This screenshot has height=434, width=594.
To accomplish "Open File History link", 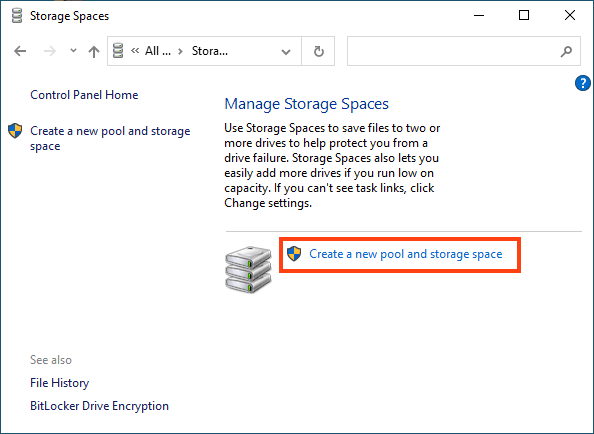I will click(x=59, y=383).
